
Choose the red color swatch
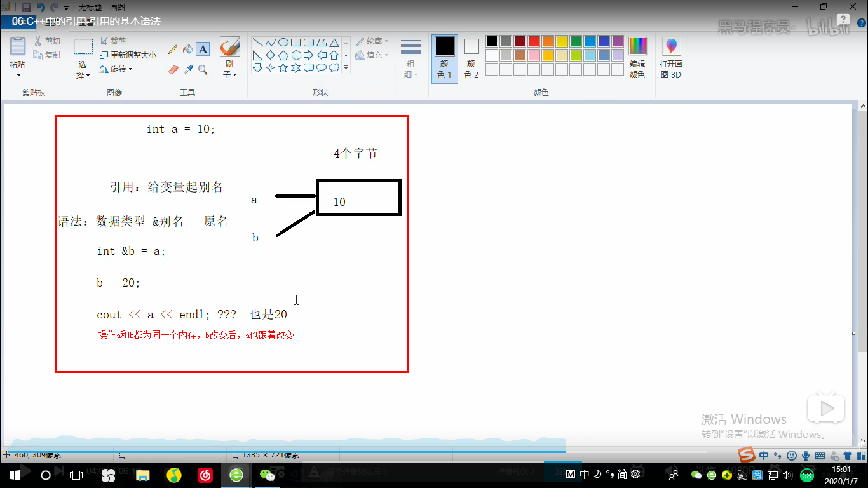pyautogui.click(x=534, y=41)
